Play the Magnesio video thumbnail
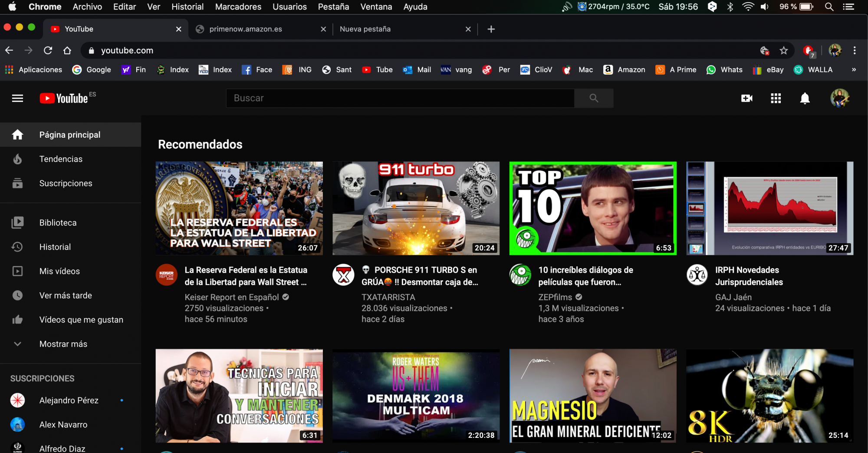 pos(593,396)
